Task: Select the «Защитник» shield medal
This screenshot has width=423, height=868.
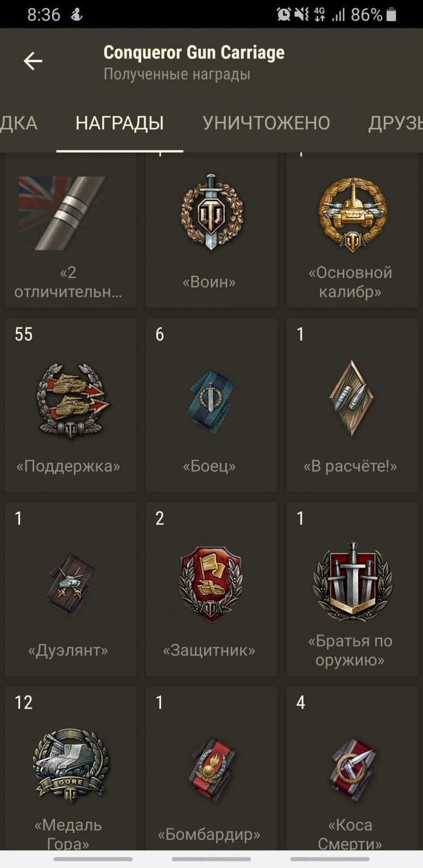Action: tap(211, 584)
